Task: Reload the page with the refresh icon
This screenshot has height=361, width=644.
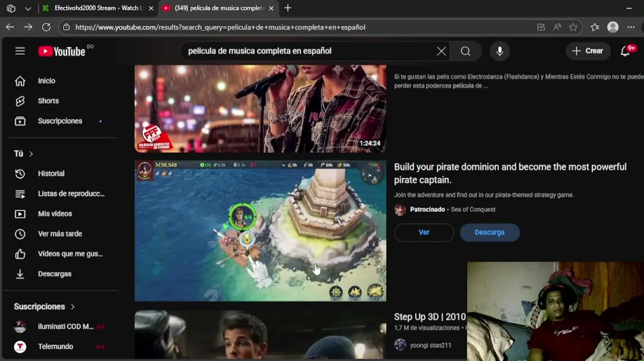Action: 46,27
